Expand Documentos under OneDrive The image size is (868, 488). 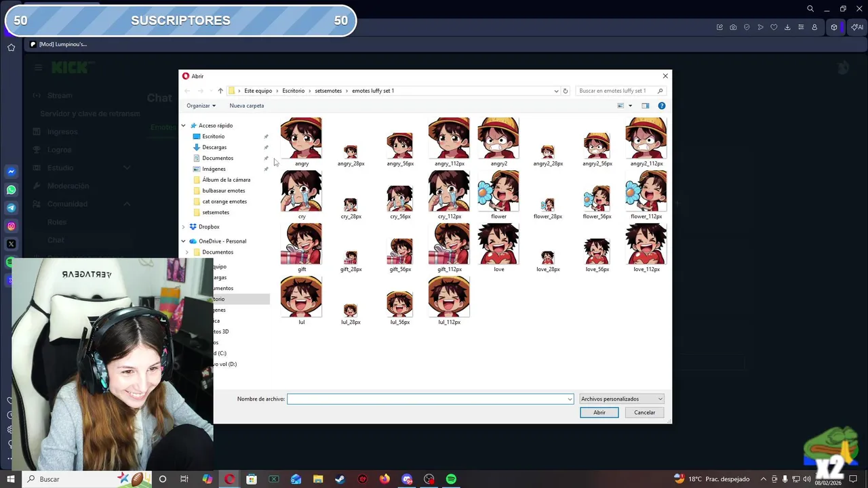point(187,252)
